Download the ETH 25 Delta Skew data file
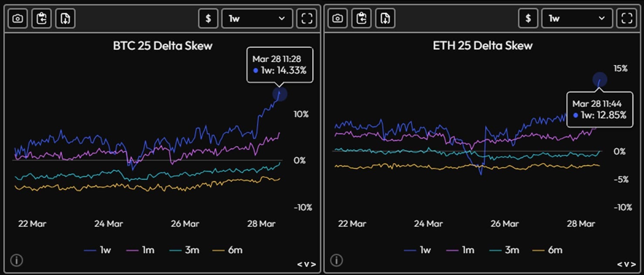 click(x=385, y=19)
